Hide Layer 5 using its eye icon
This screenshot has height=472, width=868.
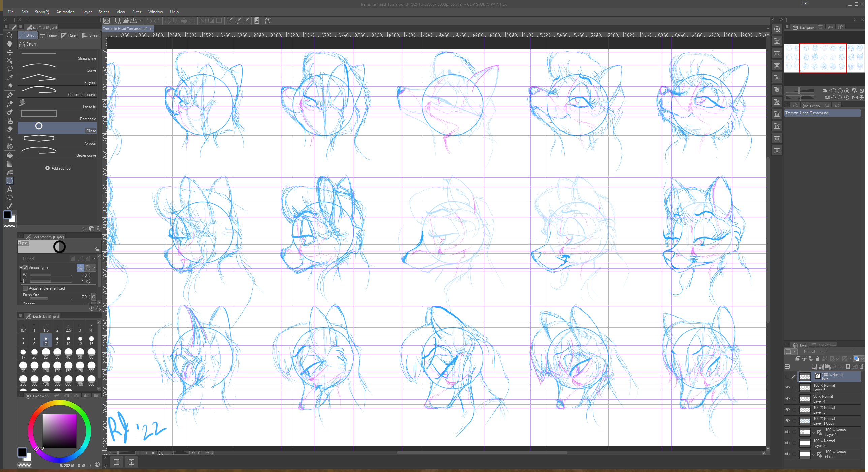[787, 387]
